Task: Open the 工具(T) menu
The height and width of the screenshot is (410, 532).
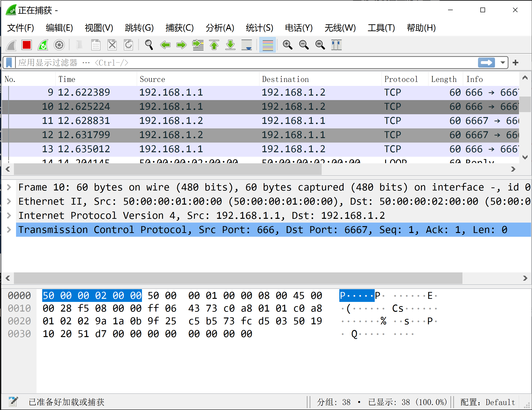Action: pos(381,28)
